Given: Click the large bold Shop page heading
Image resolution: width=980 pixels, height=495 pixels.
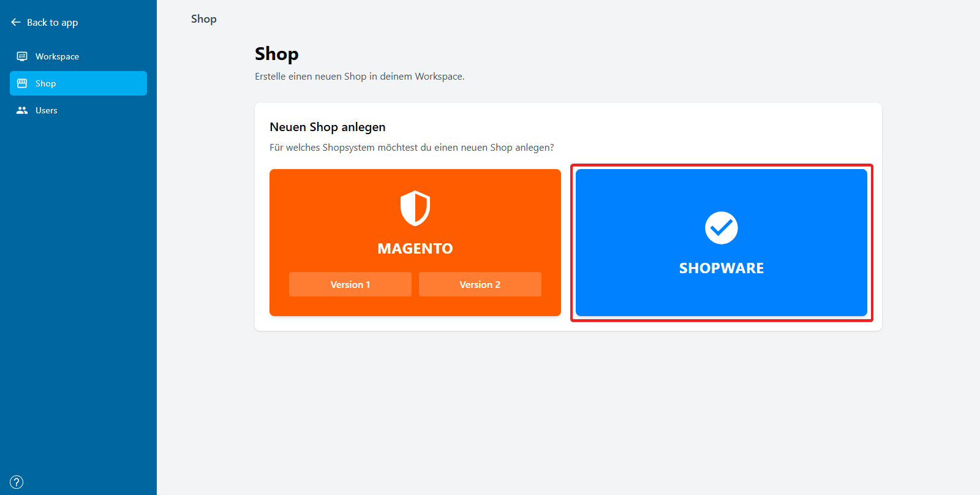Looking at the screenshot, I should pyautogui.click(x=277, y=54).
